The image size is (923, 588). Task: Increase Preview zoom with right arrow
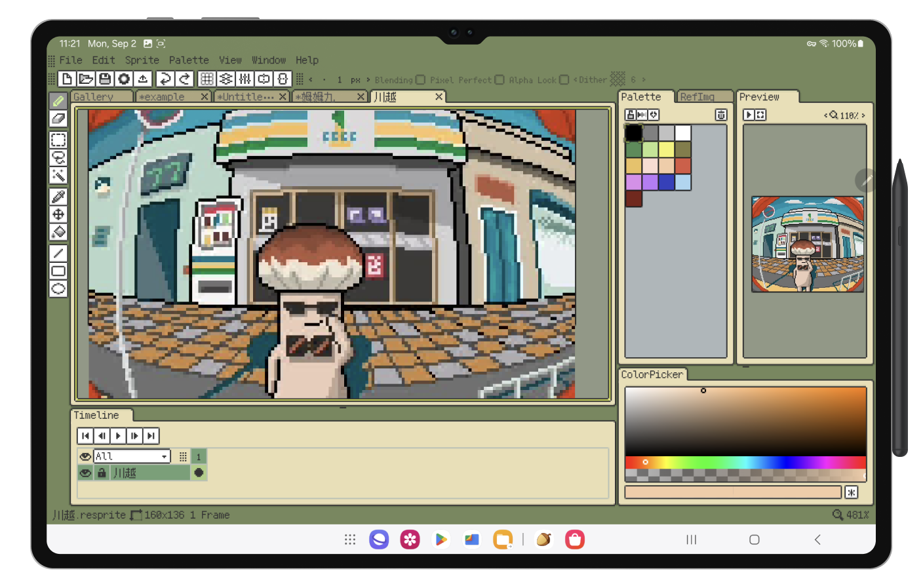tap(863, 115)
